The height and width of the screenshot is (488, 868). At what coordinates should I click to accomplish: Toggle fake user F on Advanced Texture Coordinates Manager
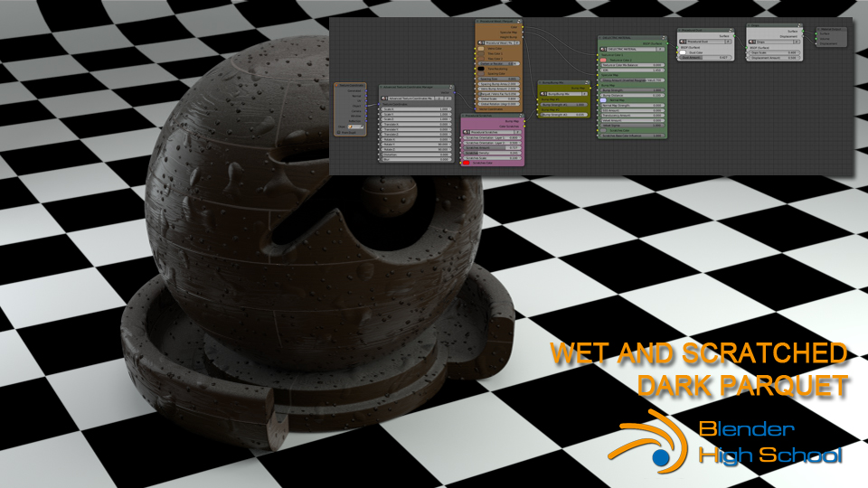pyautogui.click(x=448, y=99)
